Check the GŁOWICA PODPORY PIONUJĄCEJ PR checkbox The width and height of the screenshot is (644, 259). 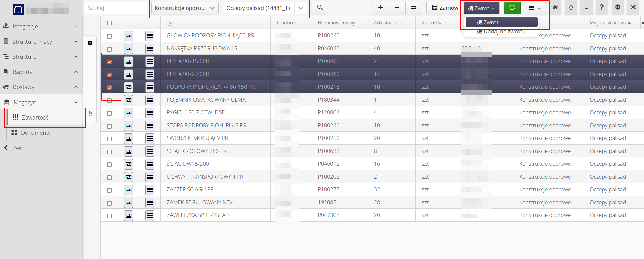109,36
